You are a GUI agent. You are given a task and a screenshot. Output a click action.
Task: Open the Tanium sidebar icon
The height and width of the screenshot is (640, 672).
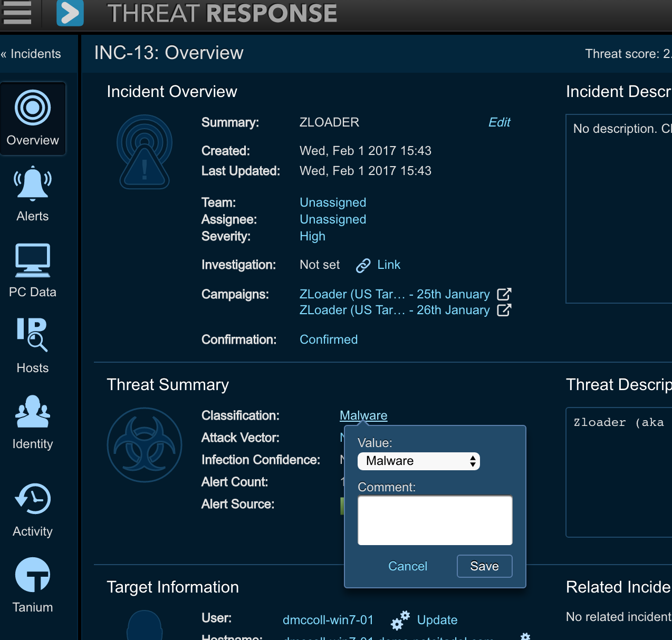[33, 575]
